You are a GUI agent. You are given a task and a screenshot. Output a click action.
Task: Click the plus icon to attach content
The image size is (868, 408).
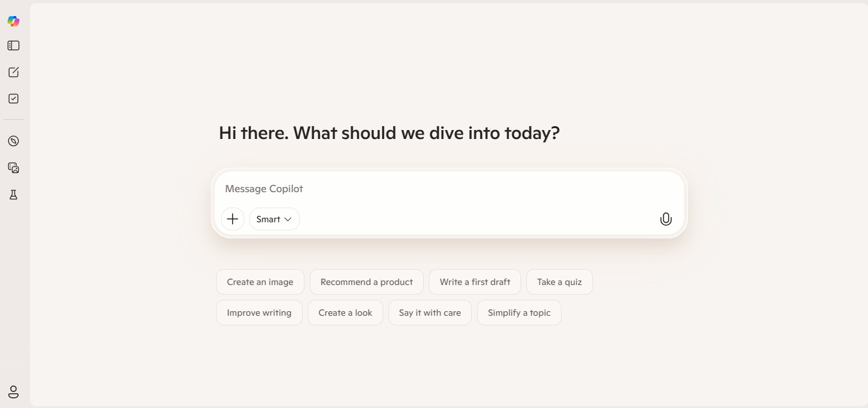click(x=232, y=218)
